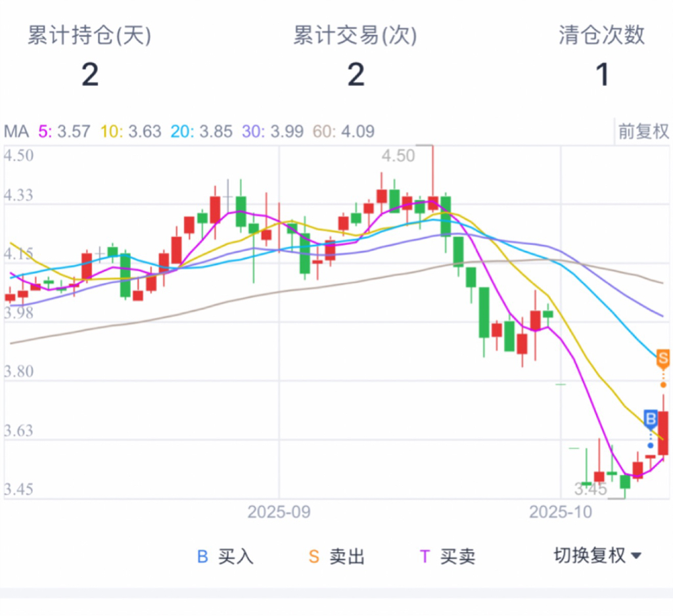The width and height of the screenshot is (673, 616).
Task: Click the 累计交易(次) statistic
Action: pyautogui.click(x=355, y=56)
